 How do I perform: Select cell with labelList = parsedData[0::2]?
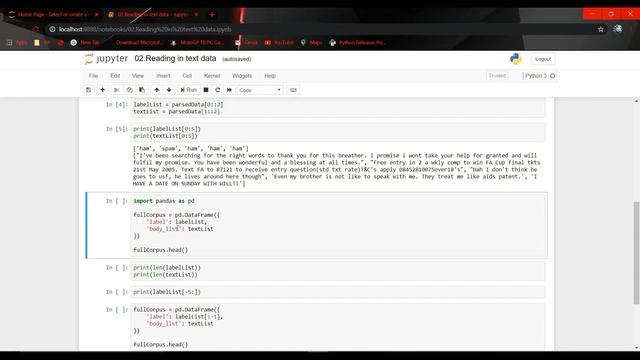click(x=338, y=108)
